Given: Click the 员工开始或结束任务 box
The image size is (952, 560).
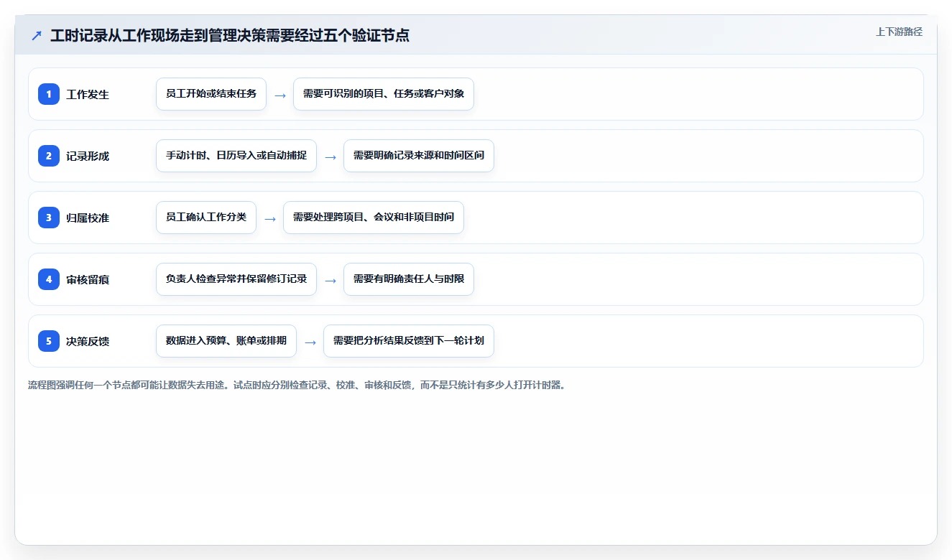Looking at the screenshot, I should click(x=211, y=94).
